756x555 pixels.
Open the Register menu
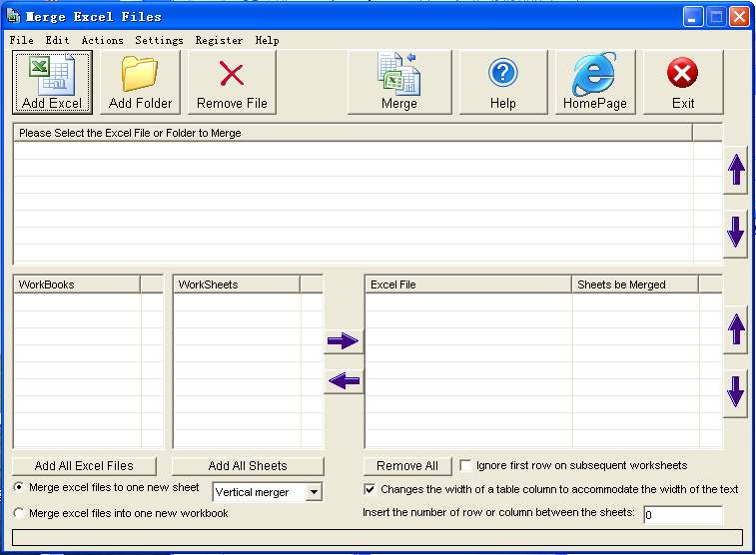(219, 41)
